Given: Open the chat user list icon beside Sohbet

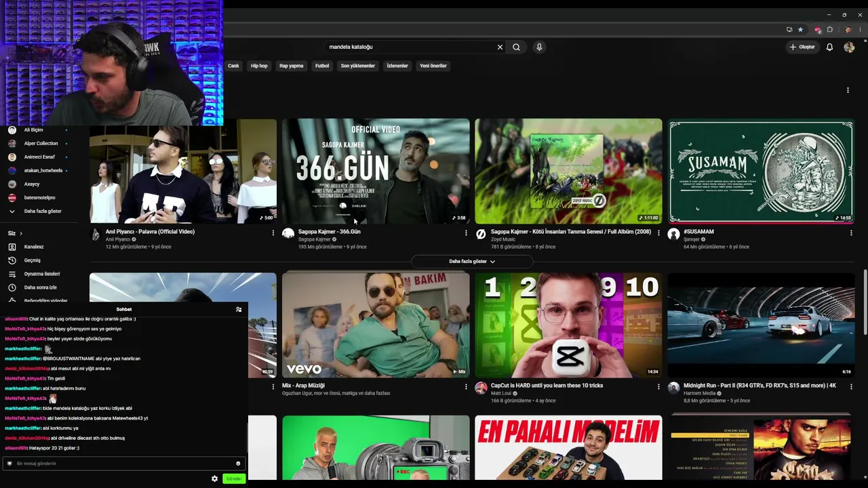Looking at the screenshot, I should (x=239, y=309).
